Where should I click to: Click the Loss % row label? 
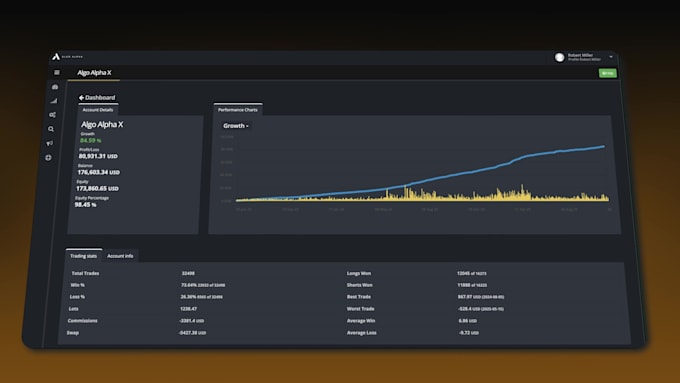click(x=77, y=297)
